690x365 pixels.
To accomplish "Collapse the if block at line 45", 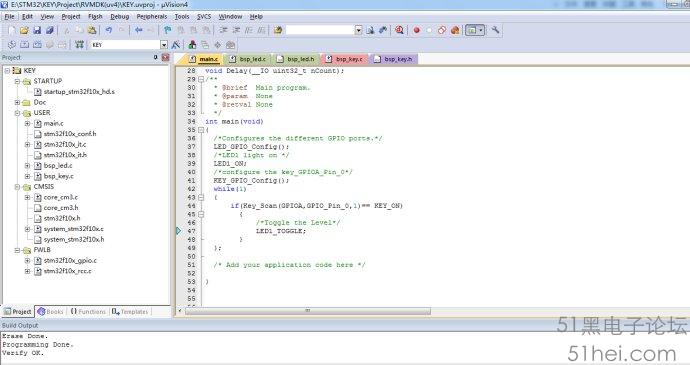I will 201,214.
